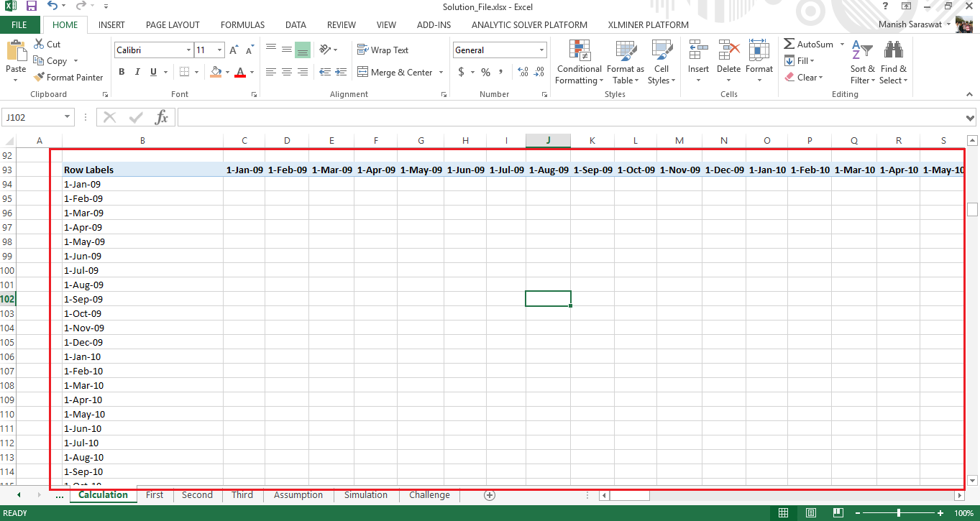Screen dimensions: 980x521
Task: Click the Find & Select binoculars icon
Action: 893,52
